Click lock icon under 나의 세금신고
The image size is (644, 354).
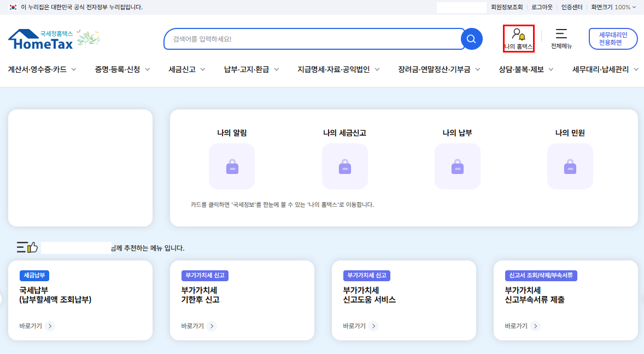(344, 166)
